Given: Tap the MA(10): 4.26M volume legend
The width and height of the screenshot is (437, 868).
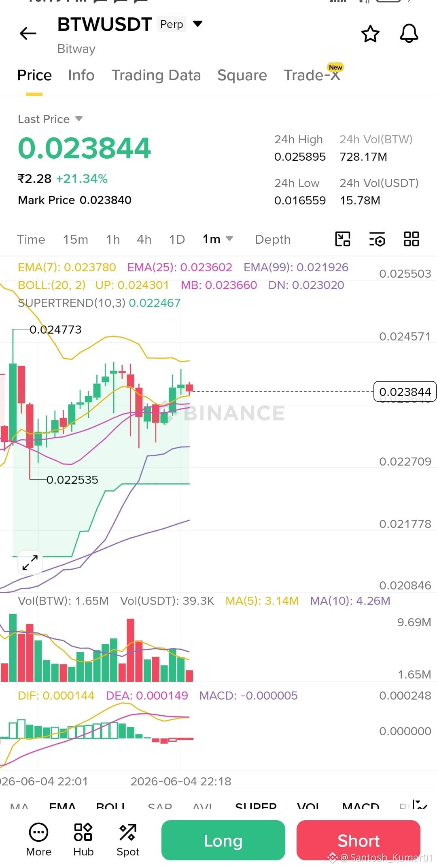Looking at the screenshot, I should click(x=350, y=601).
